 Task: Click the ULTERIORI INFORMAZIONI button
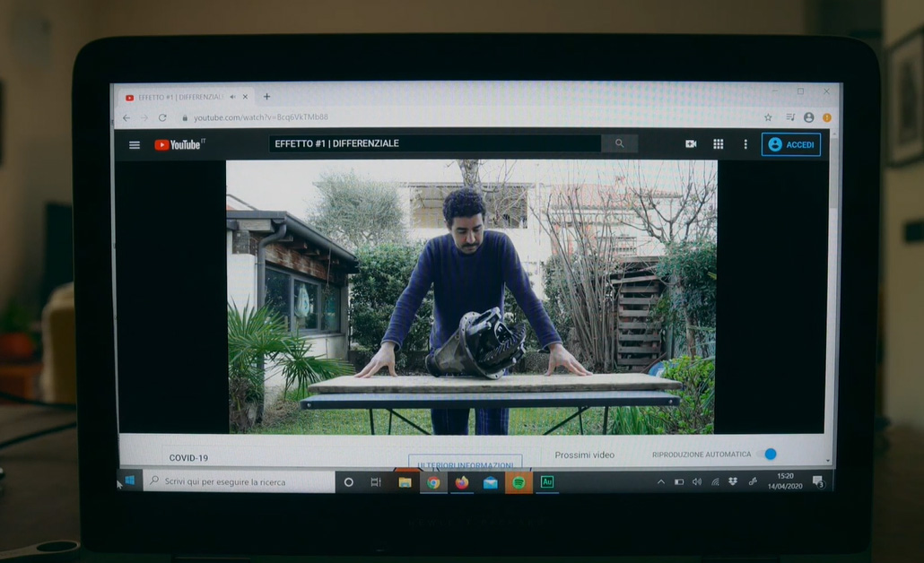tap(465, 464)
